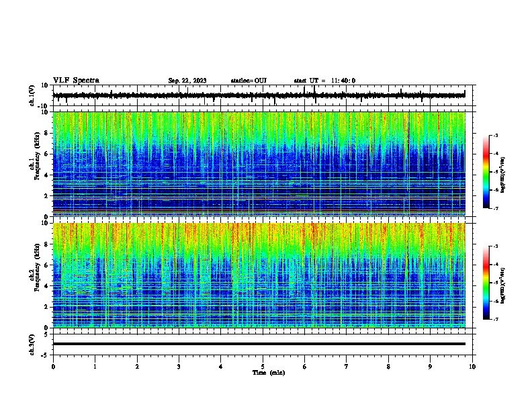Click time axis tick label "1"
Screen dimensions: 532x411
(95, 367)
